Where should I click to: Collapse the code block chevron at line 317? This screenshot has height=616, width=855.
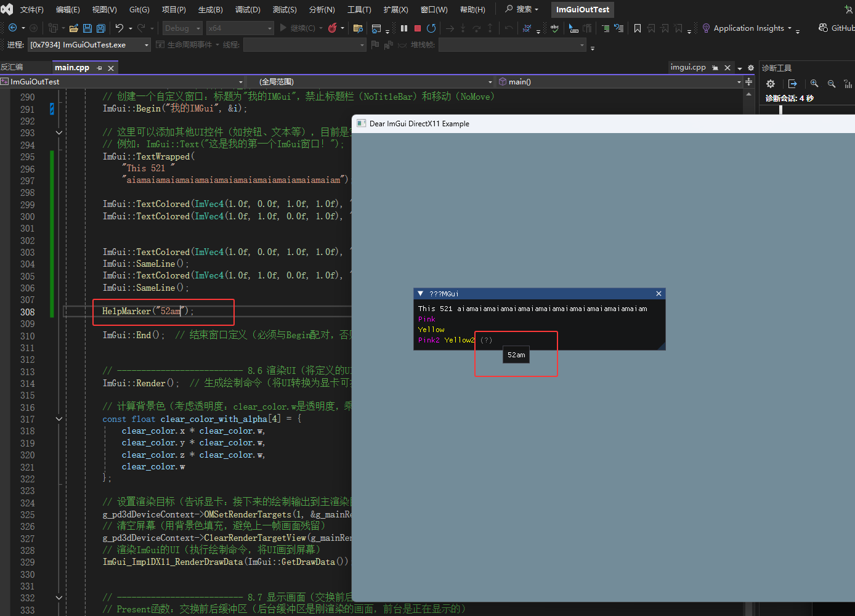click(59, 419)
